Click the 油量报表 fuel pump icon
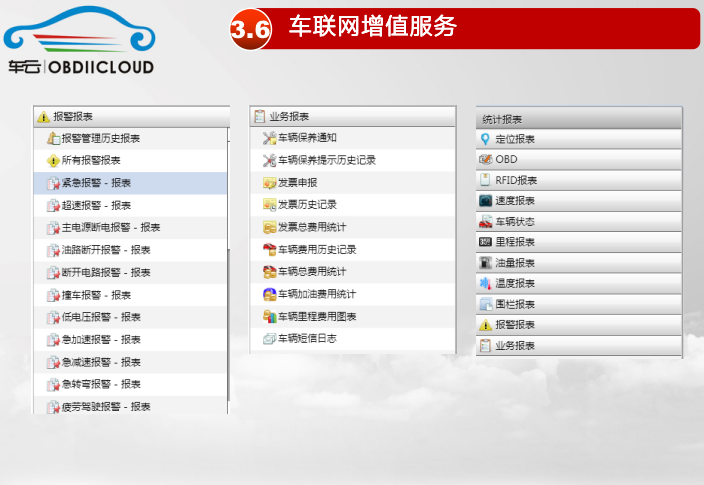The image size is (704, 485). point(486,262)
